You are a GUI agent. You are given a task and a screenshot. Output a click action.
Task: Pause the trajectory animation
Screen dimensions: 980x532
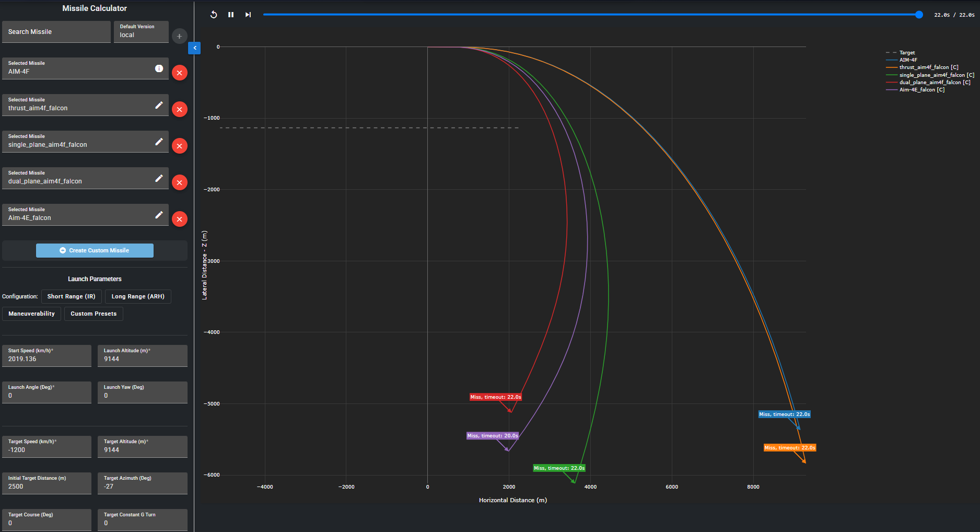(231, 15)
